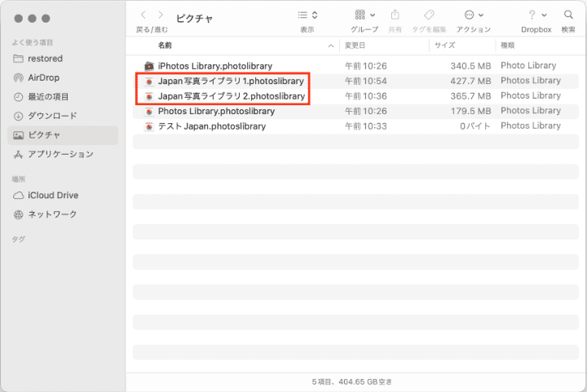Select the restored folder in sidebar
The width and height of the screenshot is (587, 392).
click(45, 59)
